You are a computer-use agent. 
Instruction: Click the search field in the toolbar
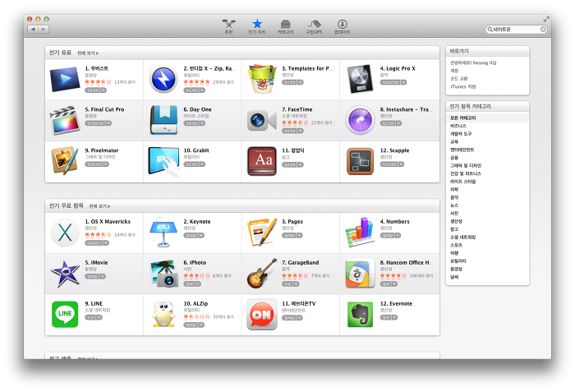pyautogui.click(x=516, y=30)
